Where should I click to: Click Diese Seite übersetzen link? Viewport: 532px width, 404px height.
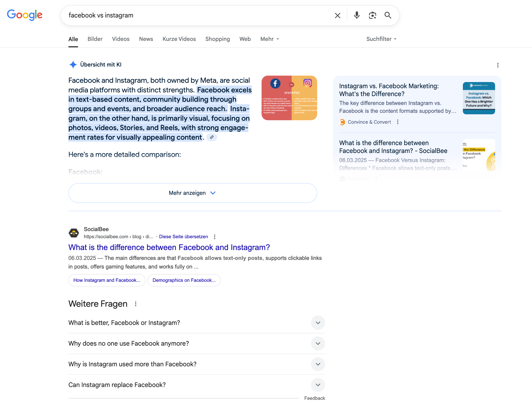point(183,237)
